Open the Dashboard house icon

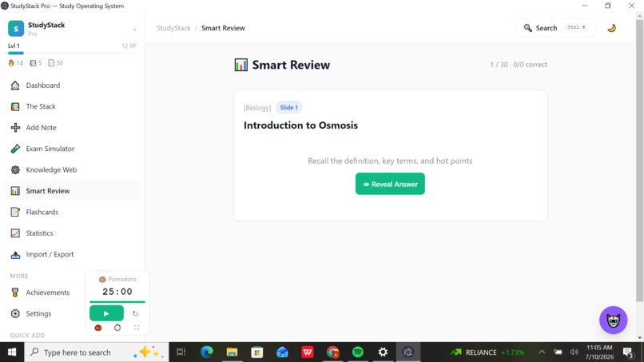[x=15, y=85]
